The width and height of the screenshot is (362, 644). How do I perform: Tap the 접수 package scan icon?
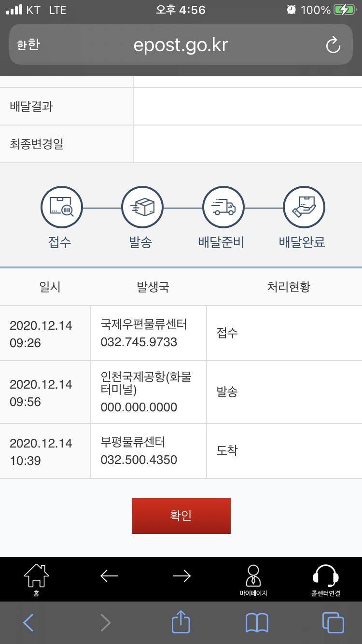click(x=61, y=207)
